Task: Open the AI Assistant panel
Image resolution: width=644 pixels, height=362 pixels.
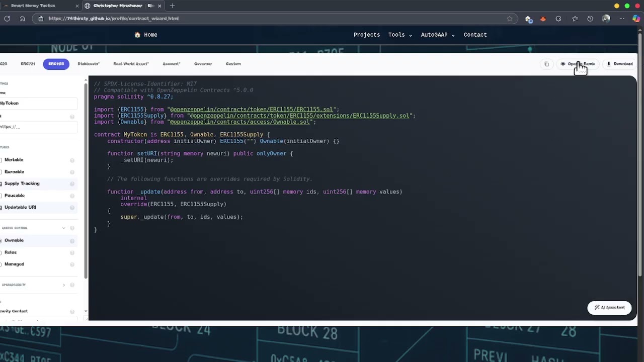Action: [x=609, y=307]
